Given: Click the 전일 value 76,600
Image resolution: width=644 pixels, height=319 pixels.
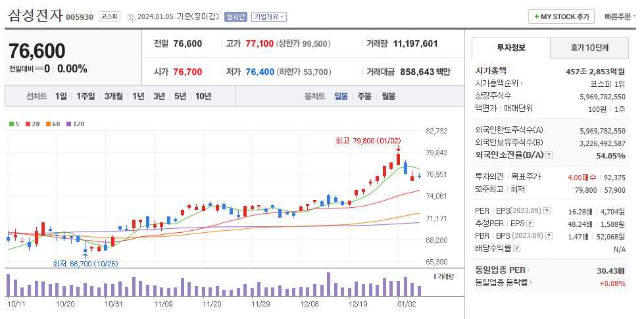Looking at the screenshot, I should point(187,43).
